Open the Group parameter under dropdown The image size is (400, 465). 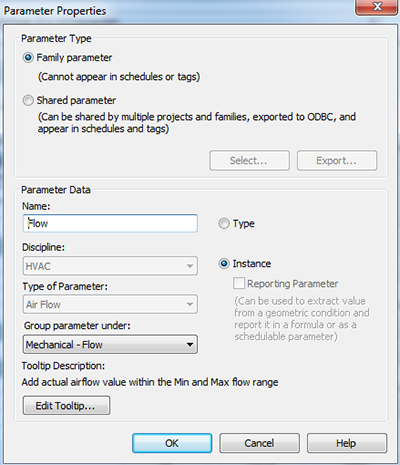coord(110,344)
